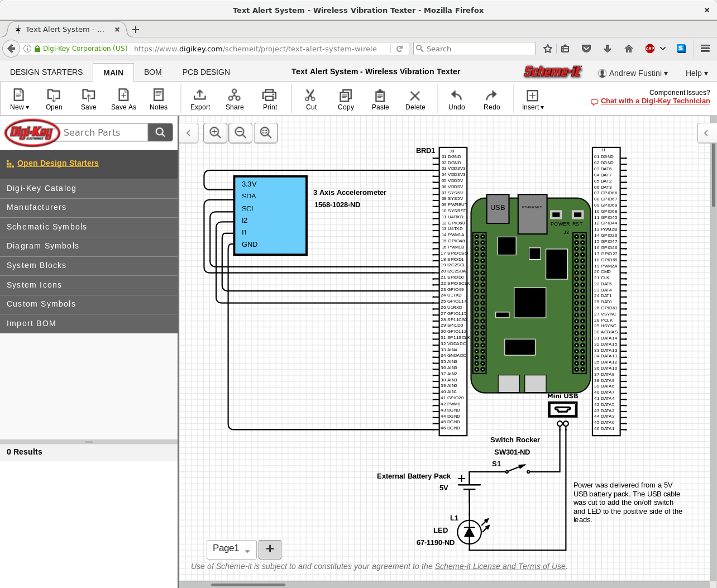The height and width of the screenshot is (588, 717).
Task: Expand the New file dropdown
Action: tap(19, 99)
